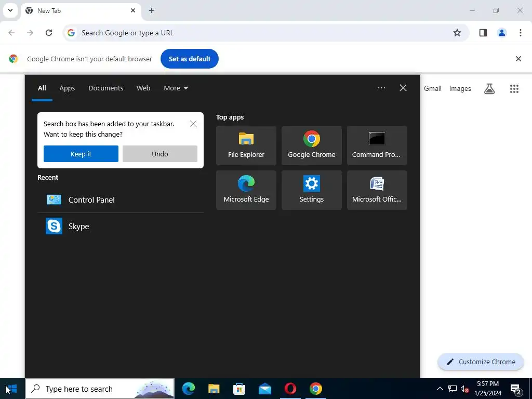Open the Microsoft Office Word tile
The height and width of the screenshot is (399, 532).
[x=377, y=190]
